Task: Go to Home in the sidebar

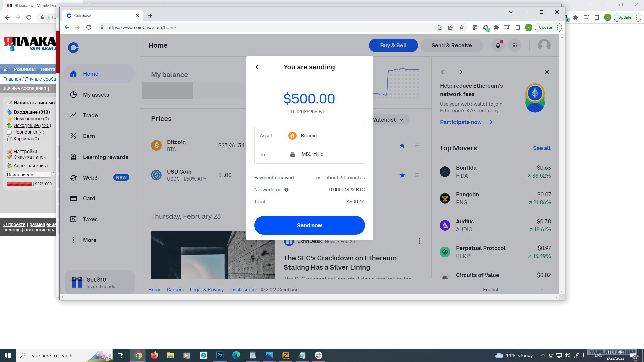Action: tap(99, 74)
